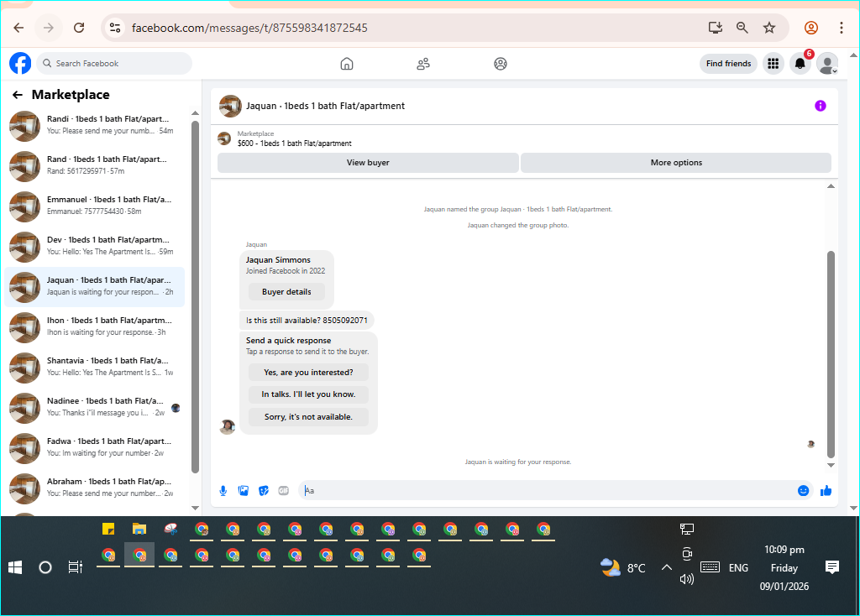Click the message thread scrollbar thumb

(831, 354)
